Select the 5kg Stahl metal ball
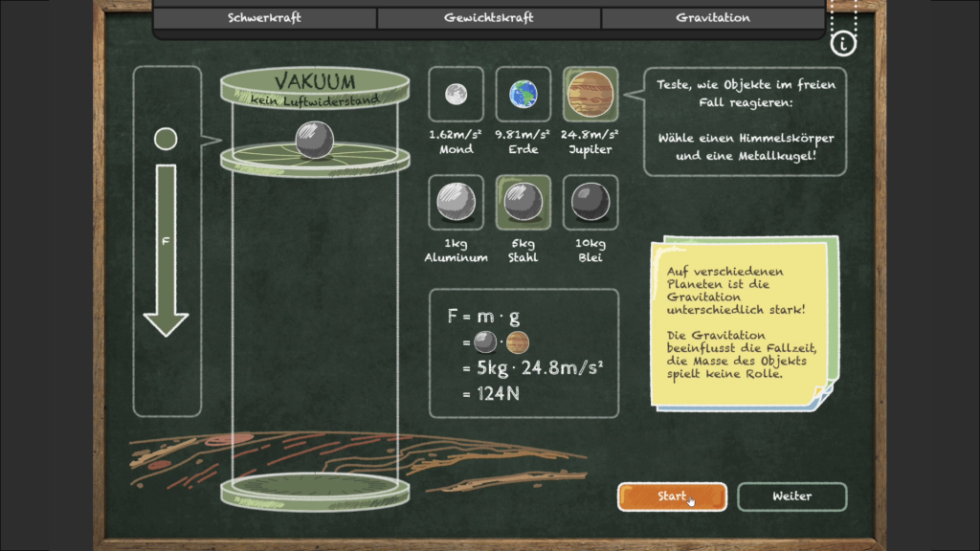This screenshot has height=551, width=980. click(523, 203)
